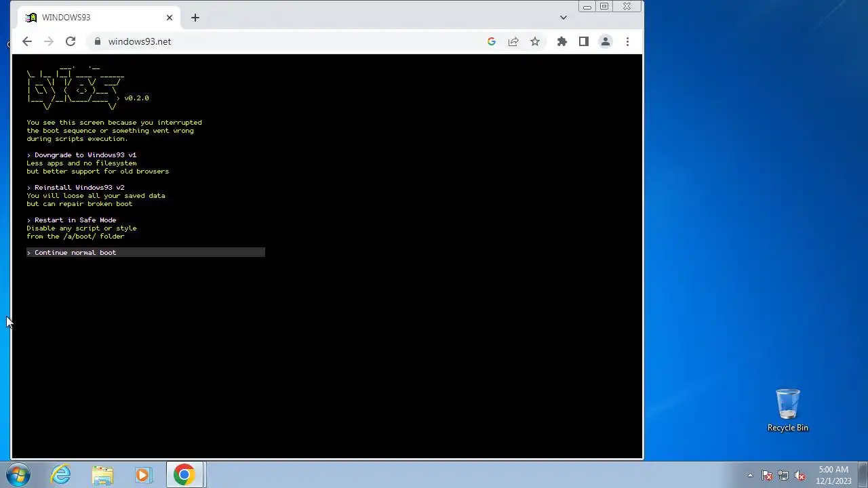Image resolution: width=868 pixels, height=488 pixels.
Task: Open a new tab with plus button
Action: 195,18
